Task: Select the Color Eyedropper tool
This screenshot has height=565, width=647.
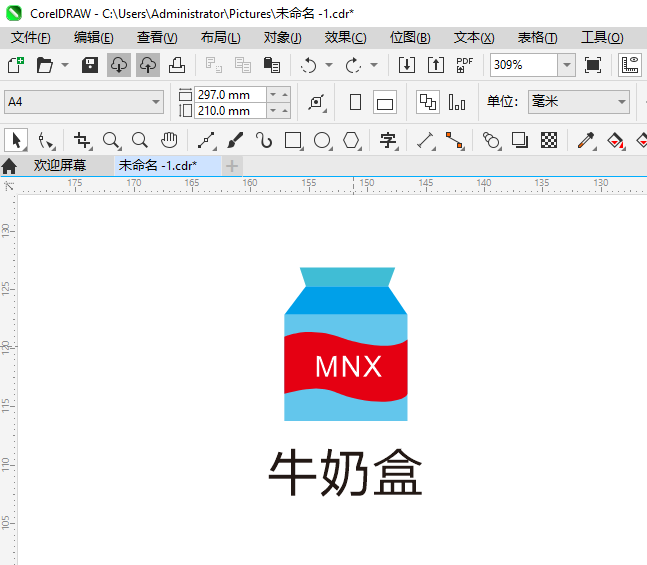Action: 586,141
